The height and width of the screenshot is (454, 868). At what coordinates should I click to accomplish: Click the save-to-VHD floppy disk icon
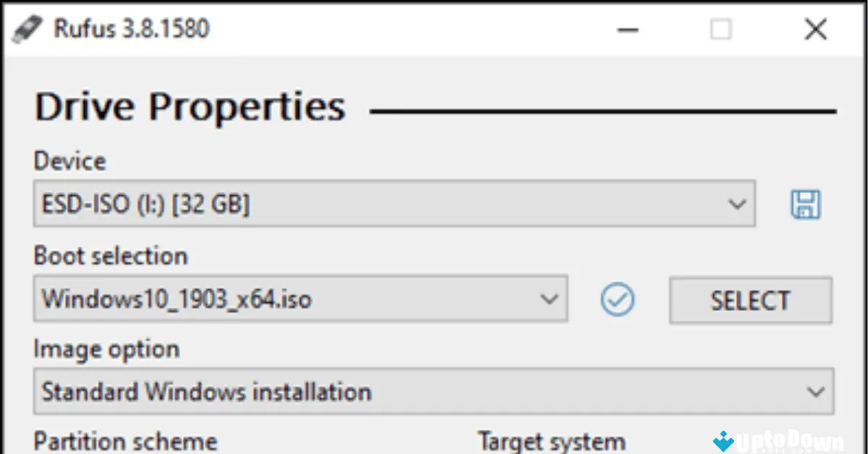(x=805, y=205)
